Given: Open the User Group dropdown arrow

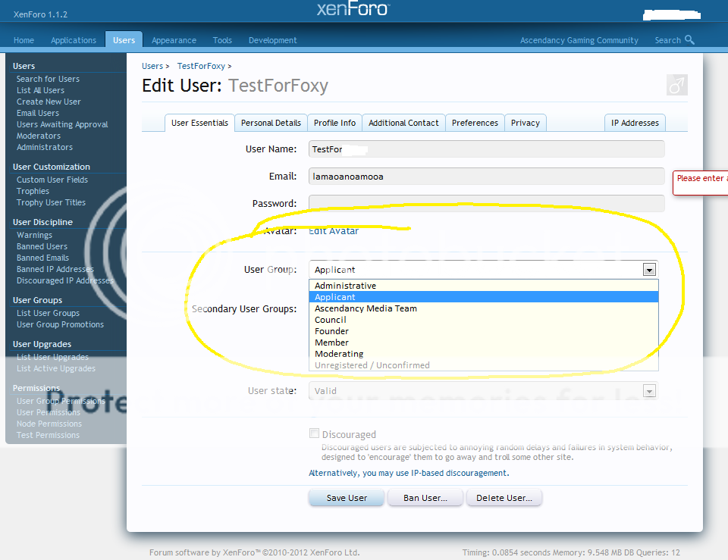Looking at the screenshot, I should pos(648,269).
